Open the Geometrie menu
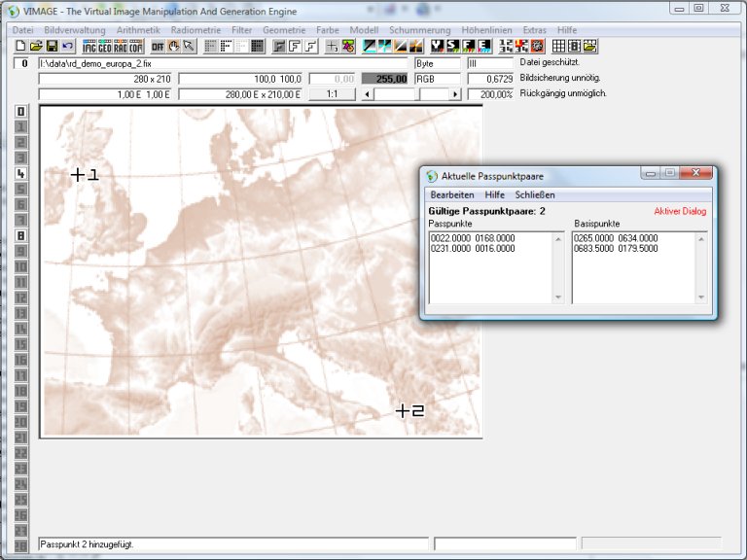This screenshot has width=747, height=560. [x=284, y=30]
